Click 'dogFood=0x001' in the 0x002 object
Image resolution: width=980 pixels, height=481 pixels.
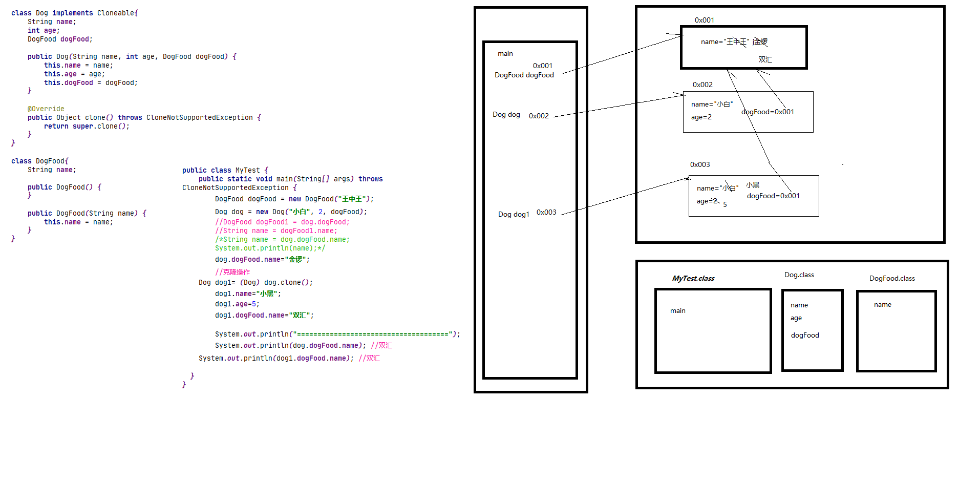(768, 112)
